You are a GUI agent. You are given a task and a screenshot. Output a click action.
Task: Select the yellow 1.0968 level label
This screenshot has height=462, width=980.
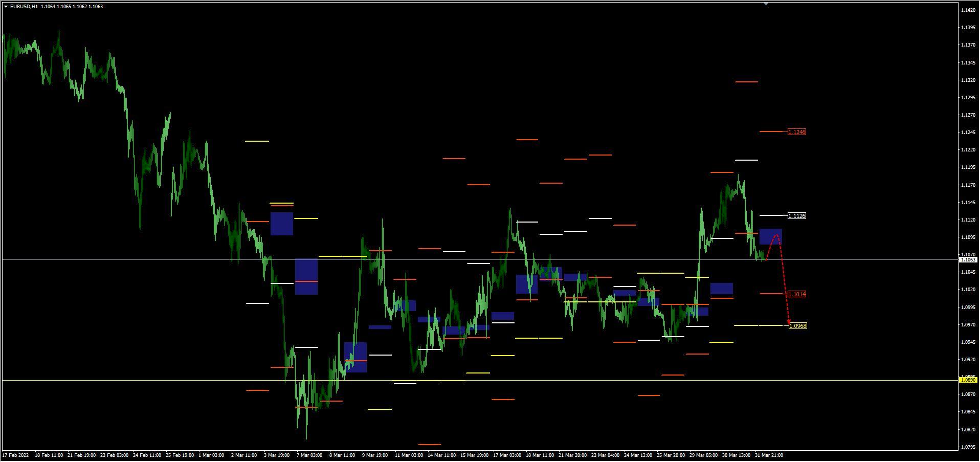[x=798, y=326]
